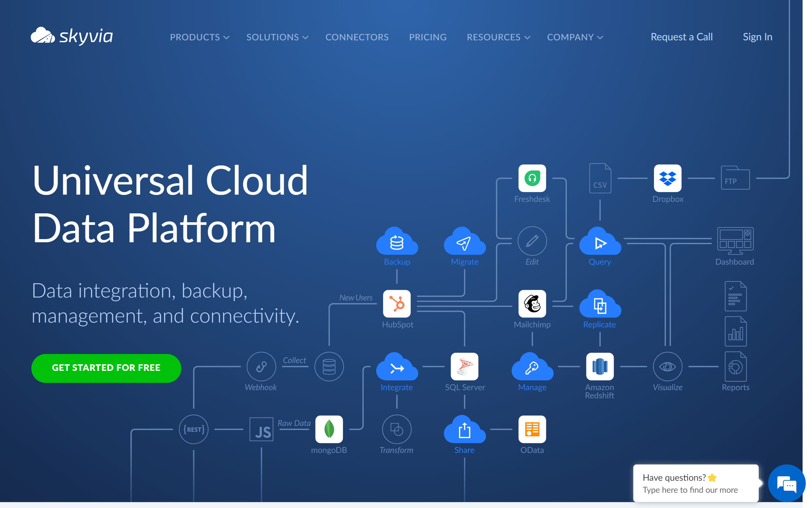The height and width of the screenshot is (508, 812).
Task: Click the OData connector icon
Action: [532, 429]
